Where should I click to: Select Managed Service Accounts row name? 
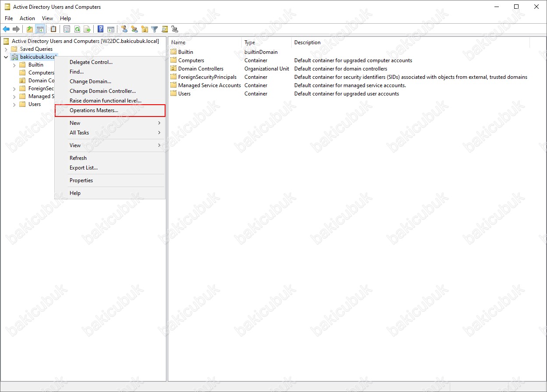[209, 85]
